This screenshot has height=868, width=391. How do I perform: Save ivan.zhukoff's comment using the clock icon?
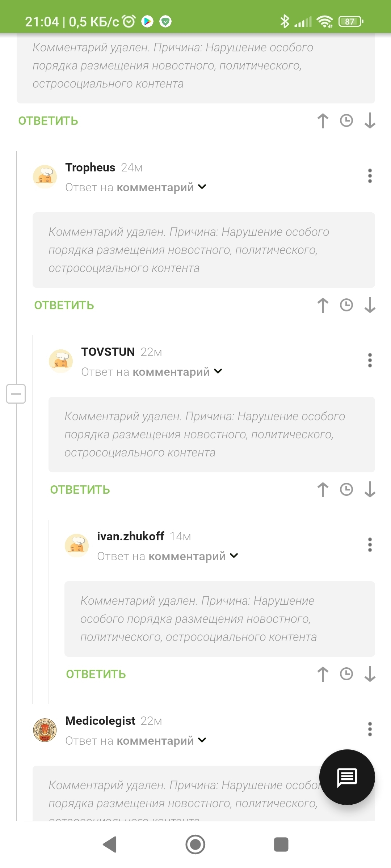(346, 674)
